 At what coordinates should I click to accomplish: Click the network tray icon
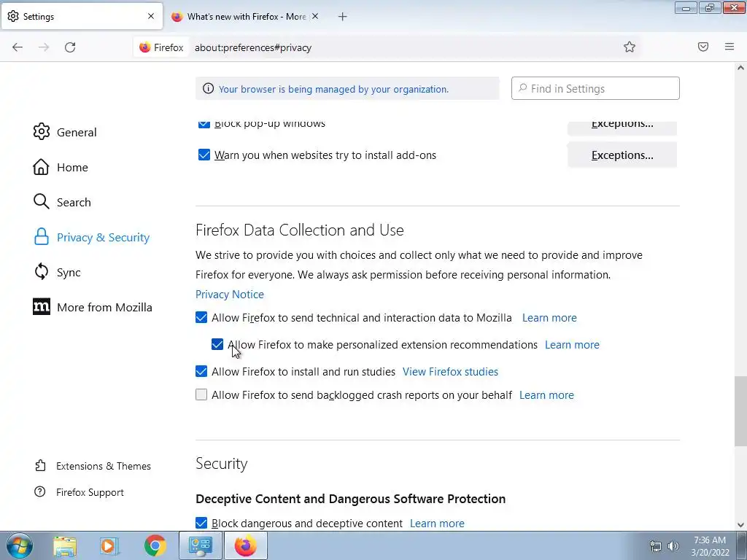[x=656, y=546]
